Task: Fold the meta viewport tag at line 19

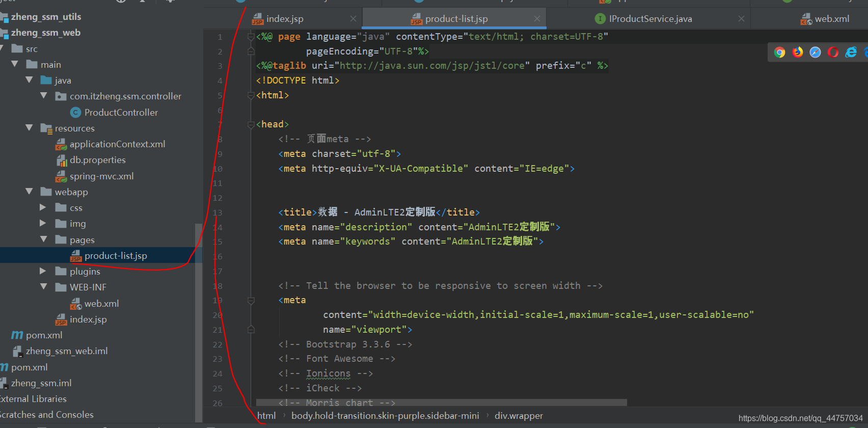Action: click(x=251, y=301)
